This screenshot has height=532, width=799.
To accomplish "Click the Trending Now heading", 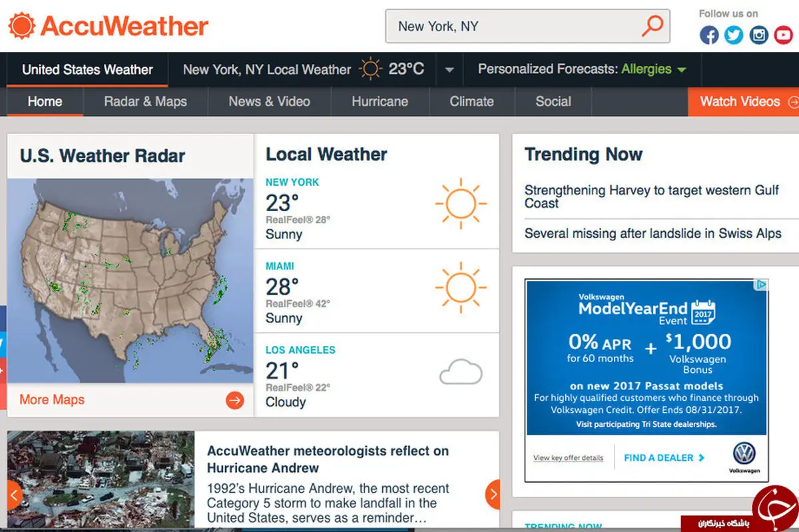I will (x=583, y=154).
